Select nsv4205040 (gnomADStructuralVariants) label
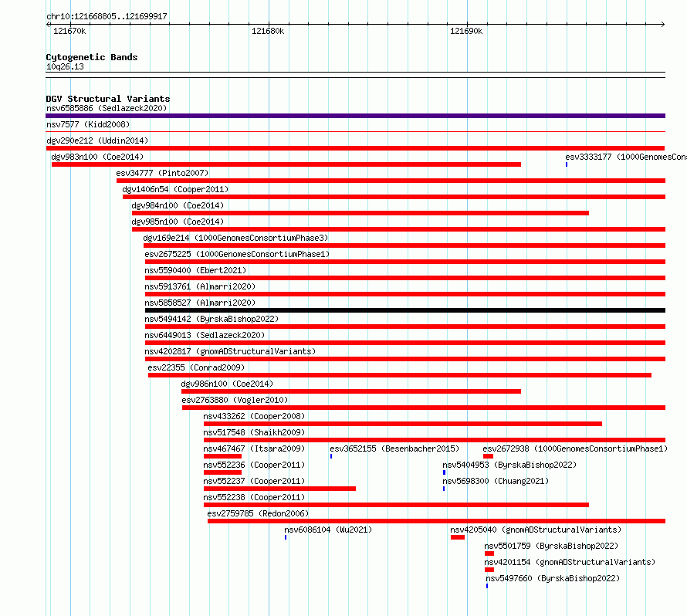This screenshot has height=616, width=687. (x=536, y=530)
